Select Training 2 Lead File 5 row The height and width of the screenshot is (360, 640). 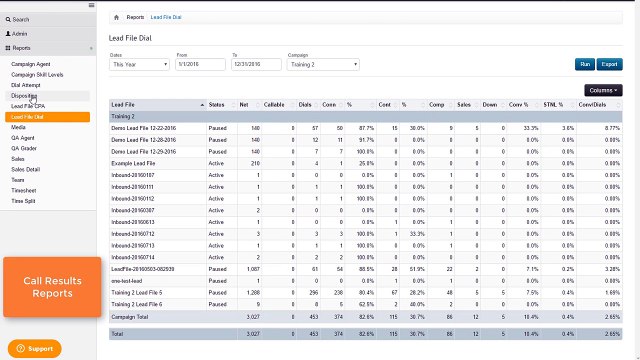pos(366,293)
